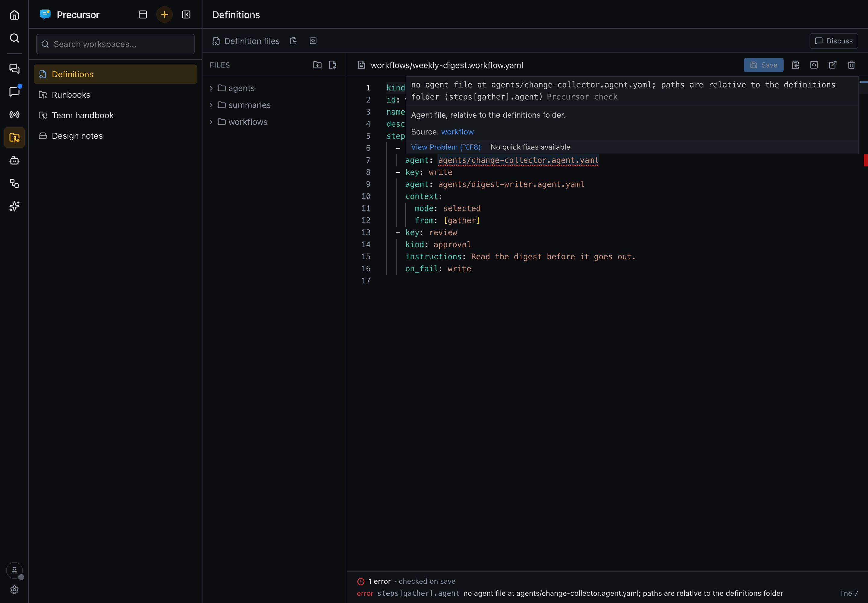Click the code icon next to Definition files

coord(313,41)
